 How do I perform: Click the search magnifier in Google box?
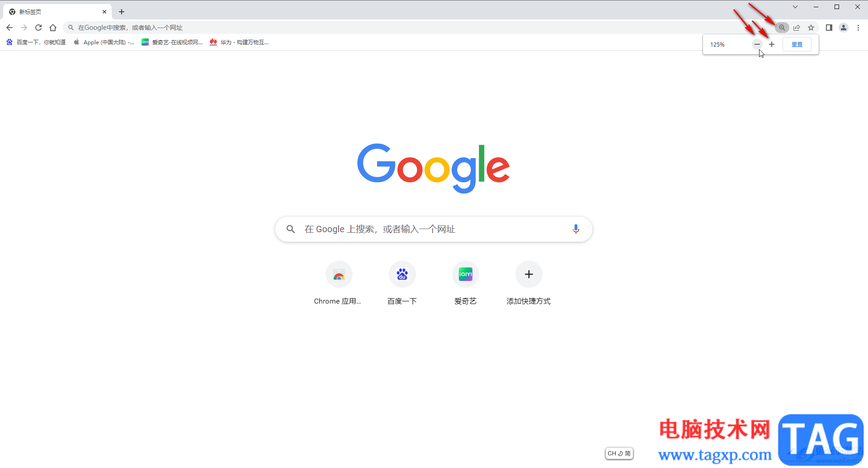291,229
